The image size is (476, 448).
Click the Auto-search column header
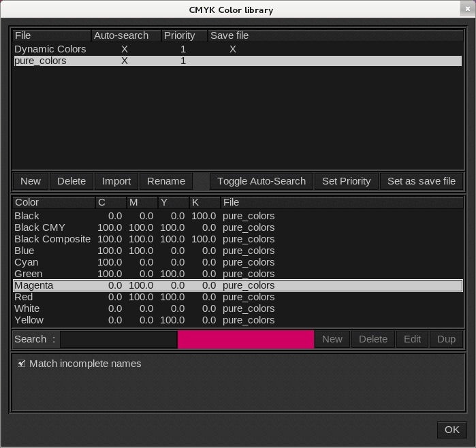point(126,35)
